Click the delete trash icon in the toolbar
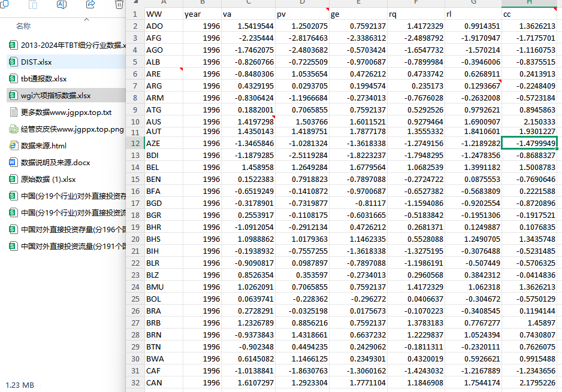The width and height of the screenshot is (562, 392). point(119,4)
